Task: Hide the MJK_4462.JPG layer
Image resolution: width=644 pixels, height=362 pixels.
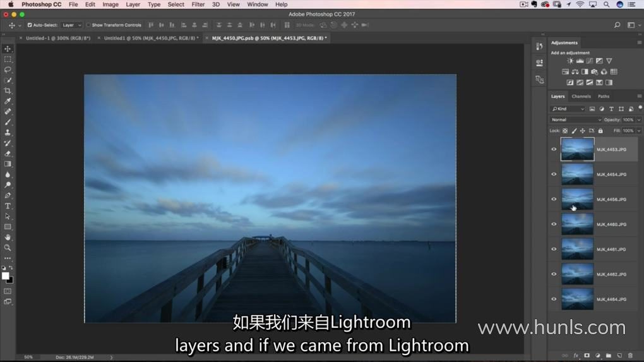Action: coord(554,274)
